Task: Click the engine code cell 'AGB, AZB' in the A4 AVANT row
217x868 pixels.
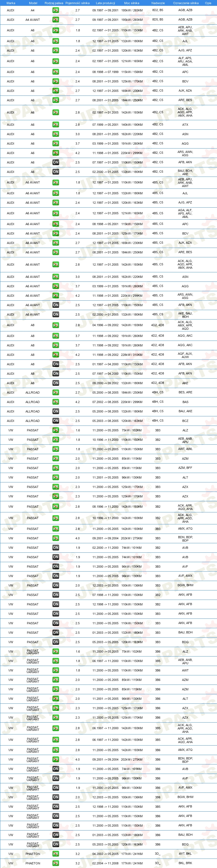Action: point(185,19)
